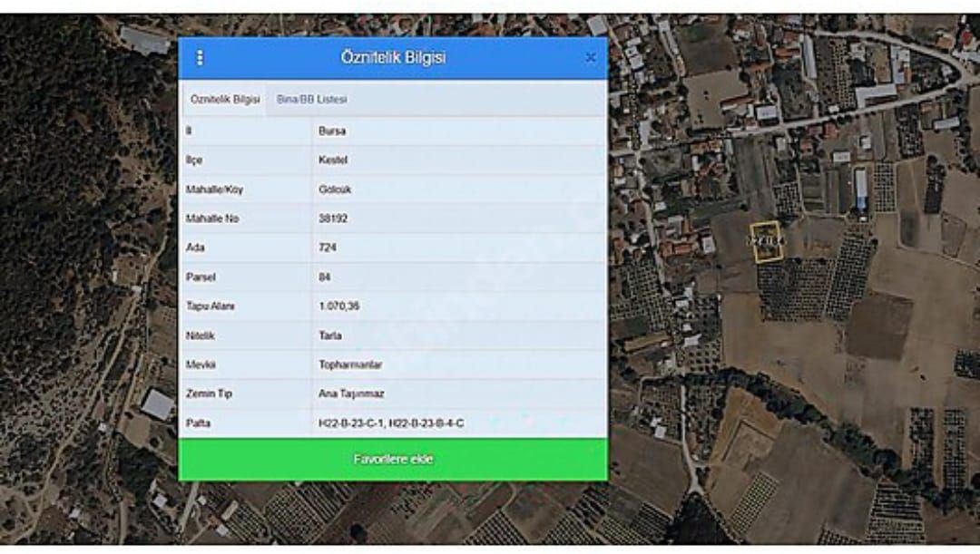
Task: Select the value Bursa in the İl row
Action: (332, 131)
